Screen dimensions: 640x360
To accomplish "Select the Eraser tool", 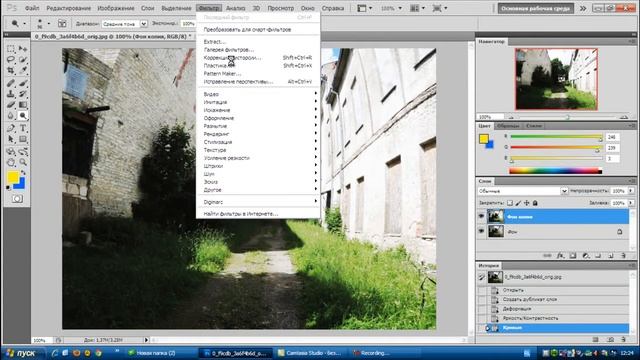I will tap(11, 105).
